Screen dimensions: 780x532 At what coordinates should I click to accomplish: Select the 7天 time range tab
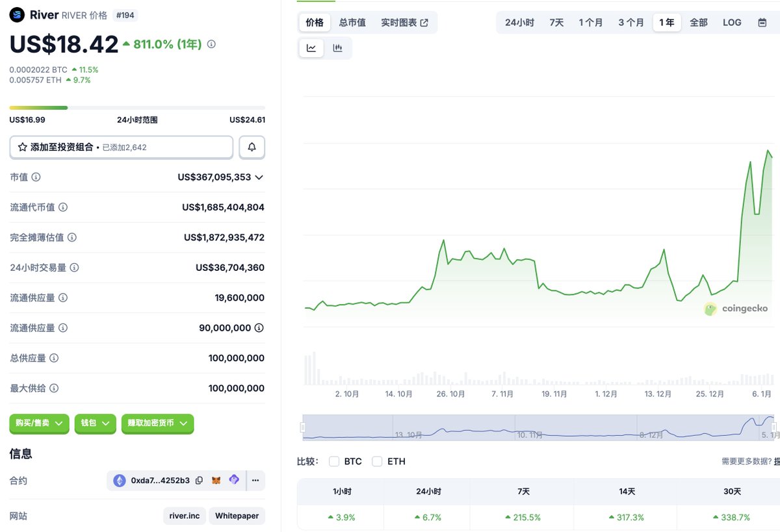click(x=556, y=23)
